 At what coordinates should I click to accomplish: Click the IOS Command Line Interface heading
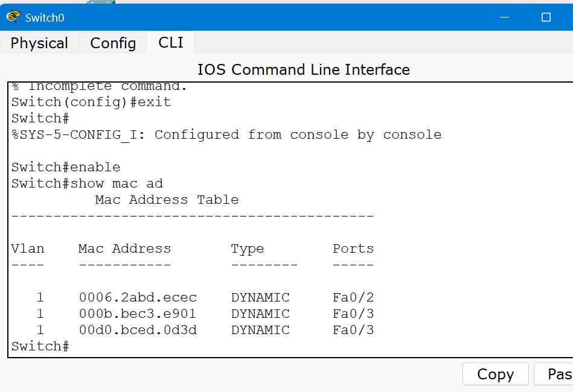(x=303, y=70)
